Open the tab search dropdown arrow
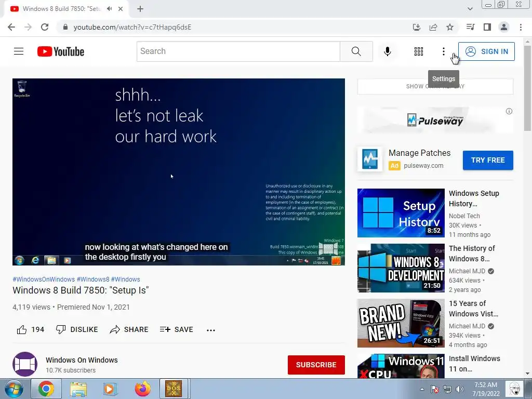The width and height of the screenshot is (532, 399). [470, 9]
